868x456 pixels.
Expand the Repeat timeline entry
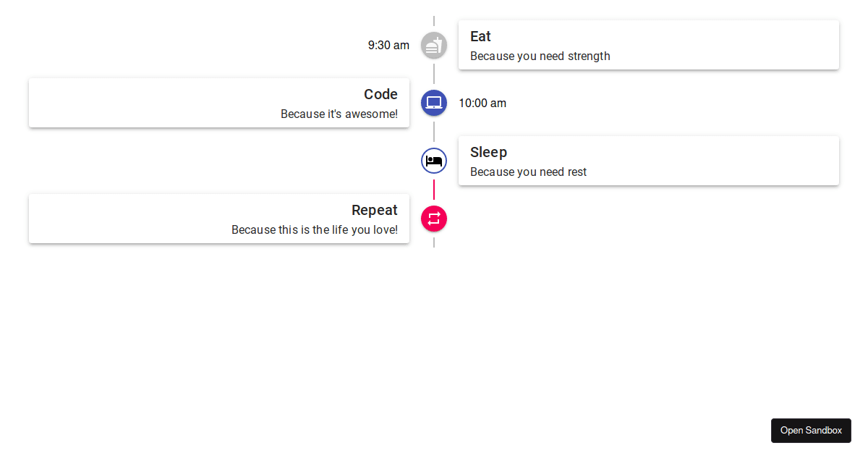[218, 218]
